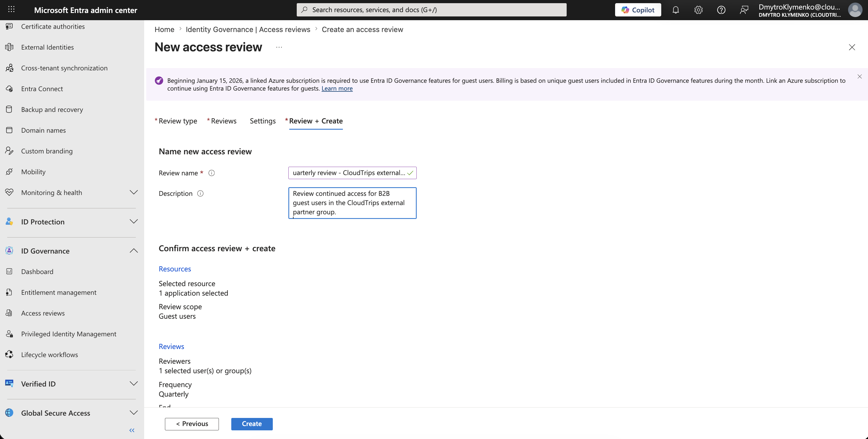Click the Dashboard sidebar icon
Screen dimensions: 868x439
(x=10, y=271)
